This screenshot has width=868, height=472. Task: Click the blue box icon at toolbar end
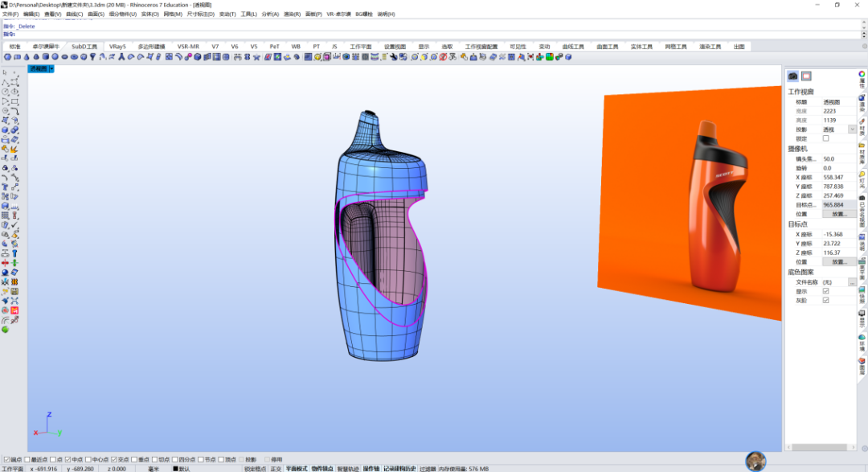568,57
